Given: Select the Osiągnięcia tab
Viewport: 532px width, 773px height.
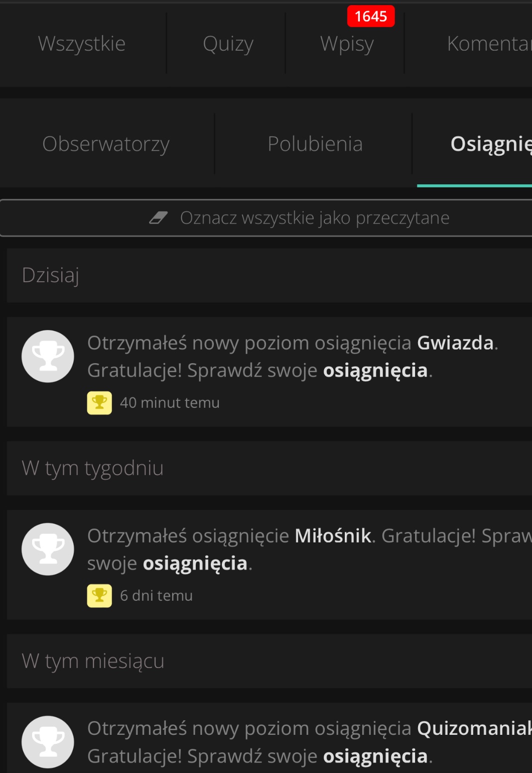Looking at the screenshot, I should [x=490, y=144].
